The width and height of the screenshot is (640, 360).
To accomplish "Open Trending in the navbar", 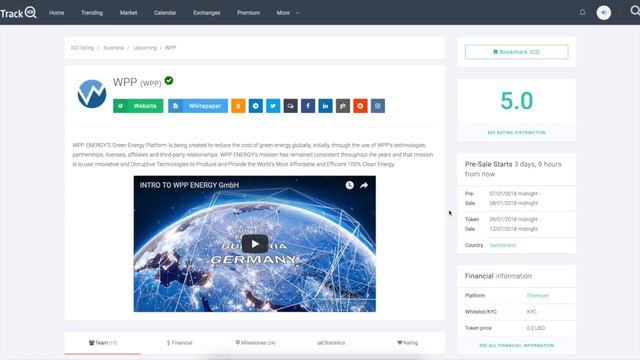I will [92, 13].
